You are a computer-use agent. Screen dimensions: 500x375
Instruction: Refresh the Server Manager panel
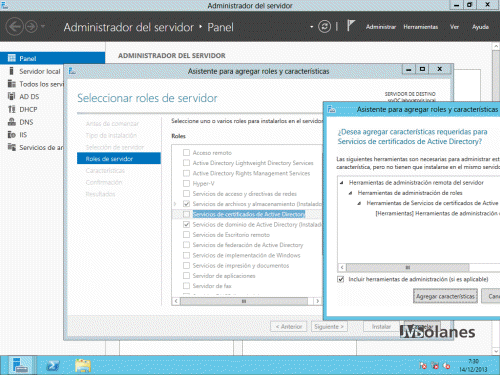coord(324,26)
